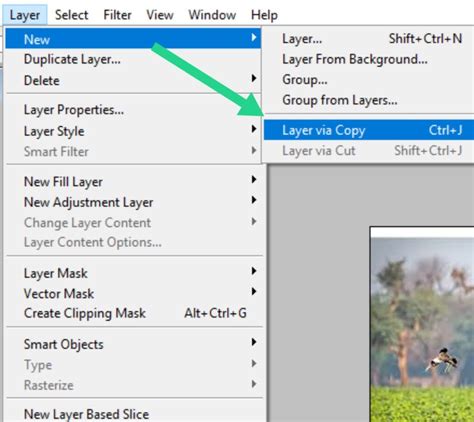This screenshot has height=422, width=474.
Task: Expand arrow beside Change Layer Content
Action: click(254, 221)
